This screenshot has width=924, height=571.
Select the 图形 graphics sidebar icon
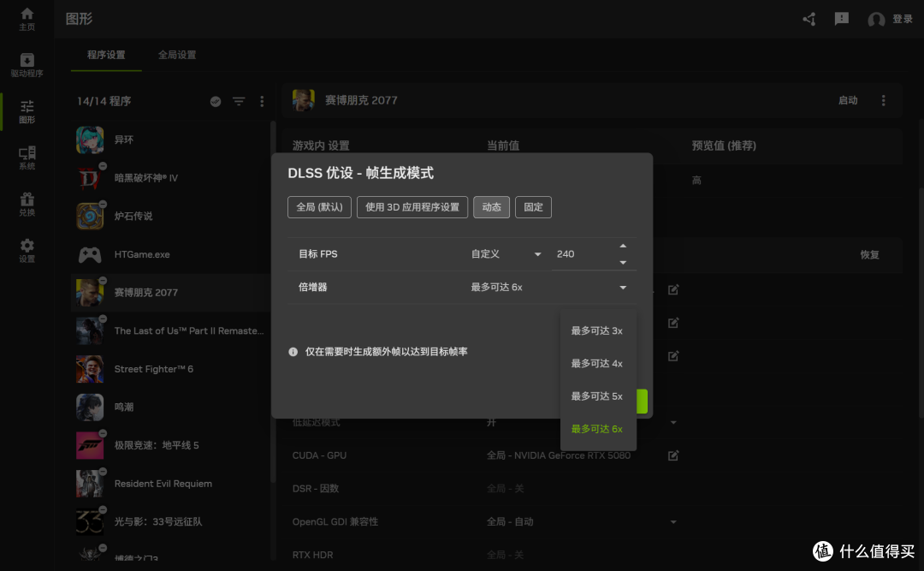pos(27,111)
